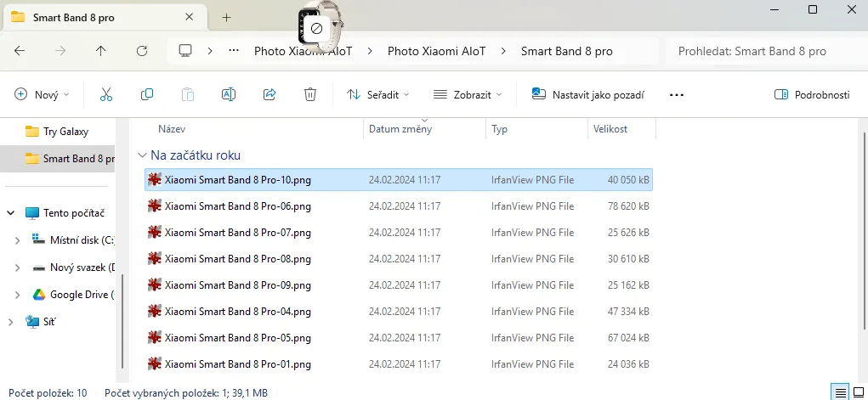
Task: Open the Seřadit sort dropdown
Action: [378, 94]
